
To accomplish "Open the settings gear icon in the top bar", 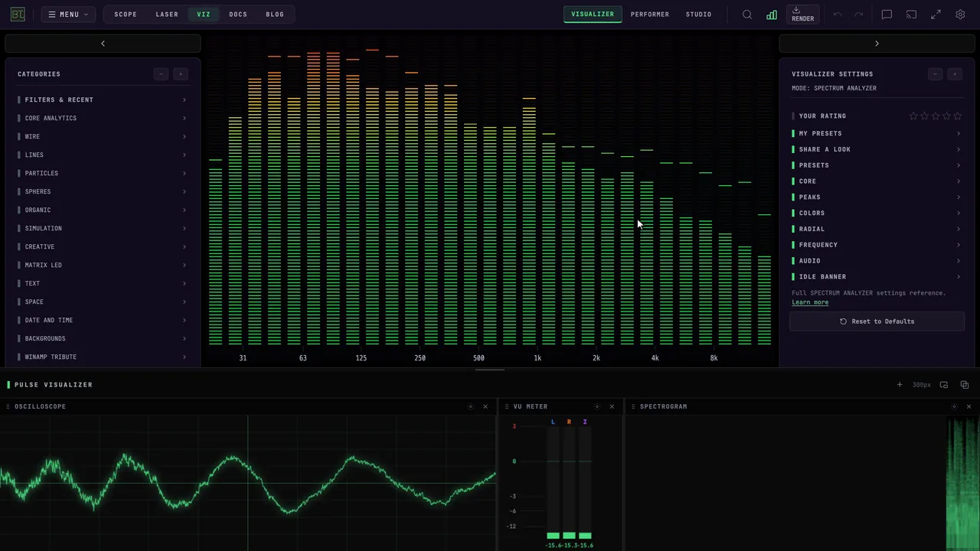I will [x=960, y=15].
